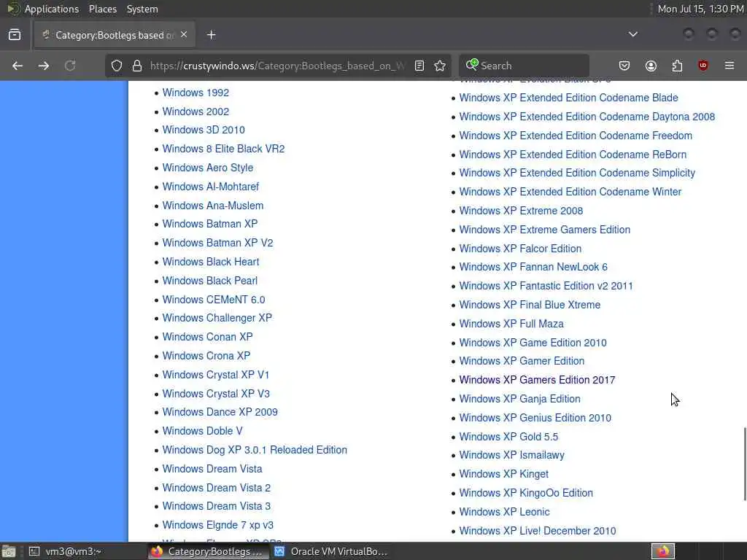Open Windows CEMeNT 6.0 link
The width and height of the screenshot is (747, 560).
214,300
